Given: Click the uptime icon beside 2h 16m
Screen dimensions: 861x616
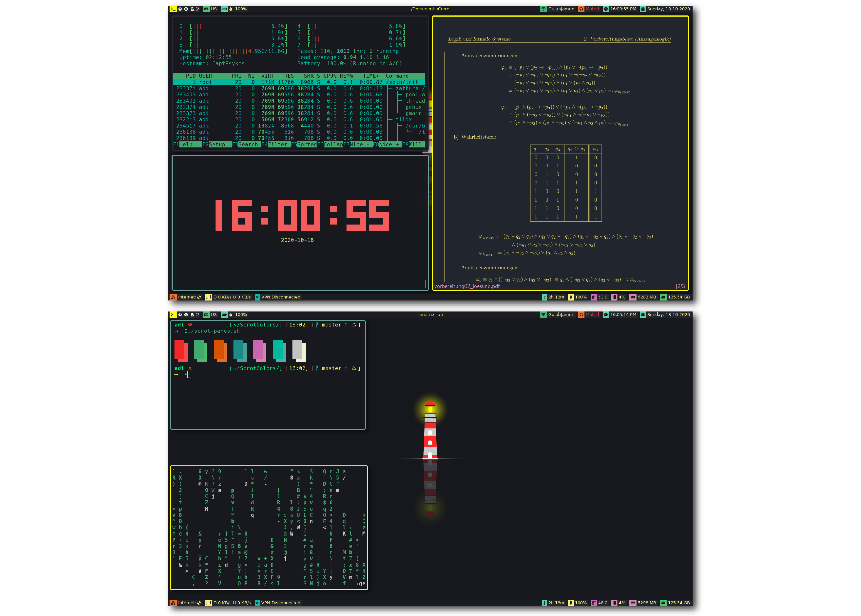Looking at the screenshot, I should pos(545,603).
